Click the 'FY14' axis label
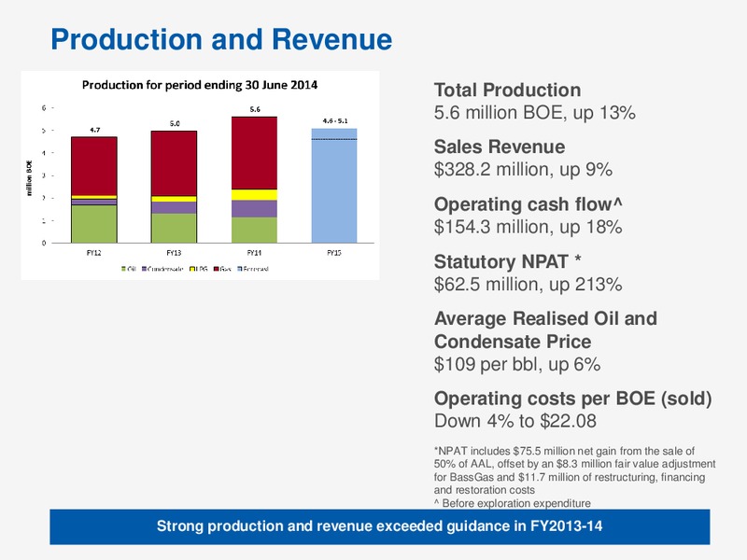The height and width of the screenshot is (560, 747). coord(254,253)
